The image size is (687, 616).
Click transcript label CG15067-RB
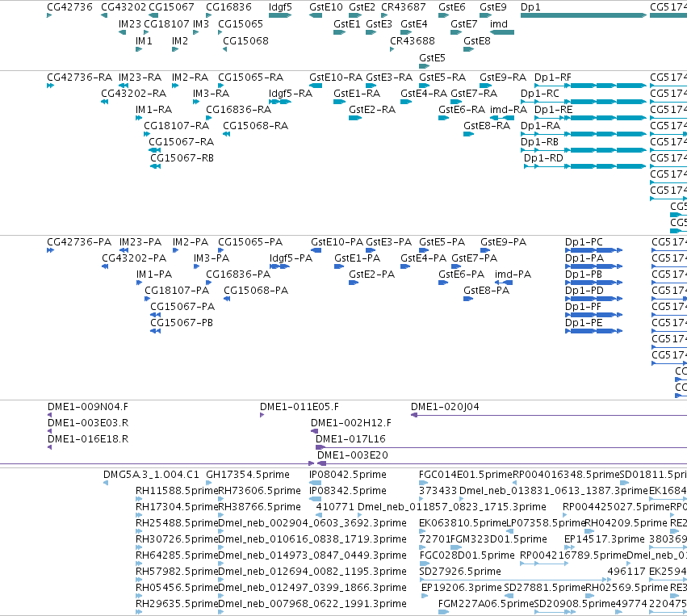pyautogui.click(x=182, y=157)
